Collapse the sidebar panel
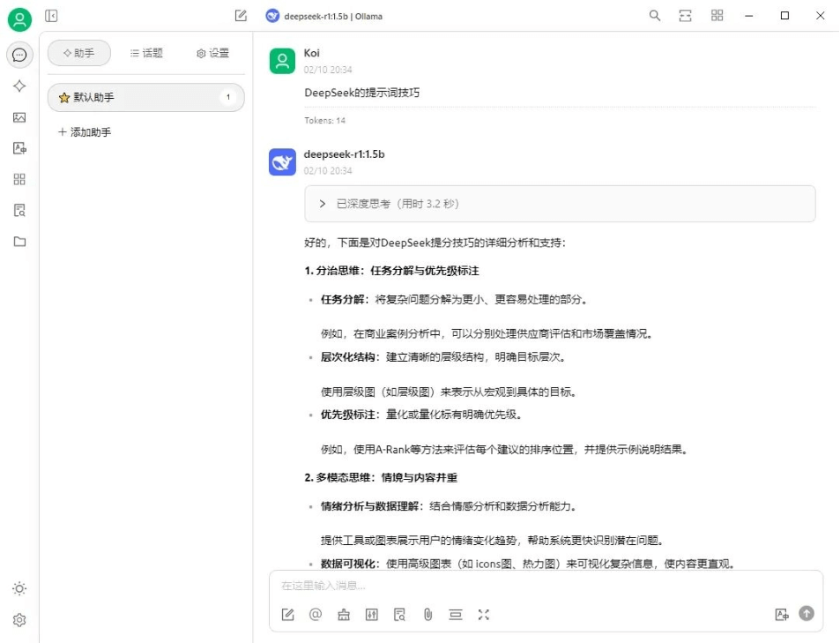Image resolution: width=840 pixels, height=643 pixels. pyautogui.click(x=51, y=16)
